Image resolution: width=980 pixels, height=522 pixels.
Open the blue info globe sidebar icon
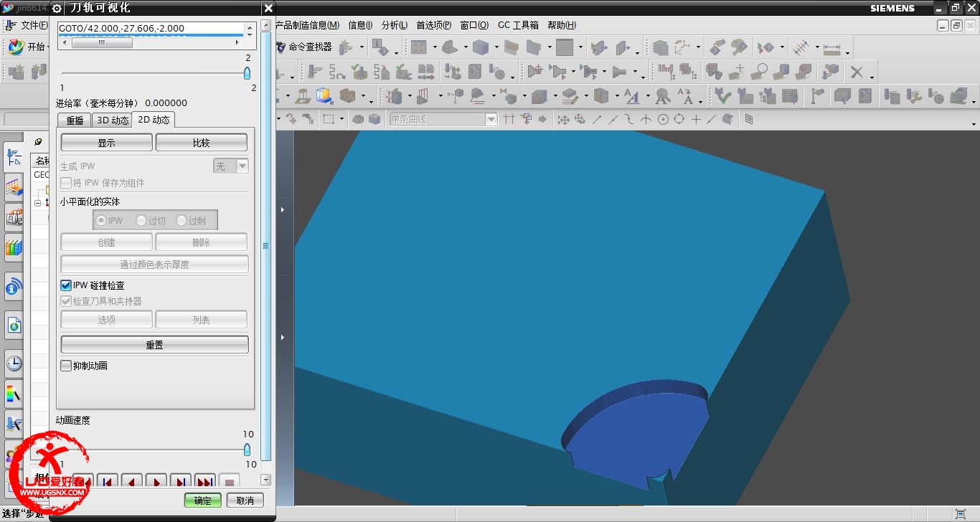[x=13, y=288]
